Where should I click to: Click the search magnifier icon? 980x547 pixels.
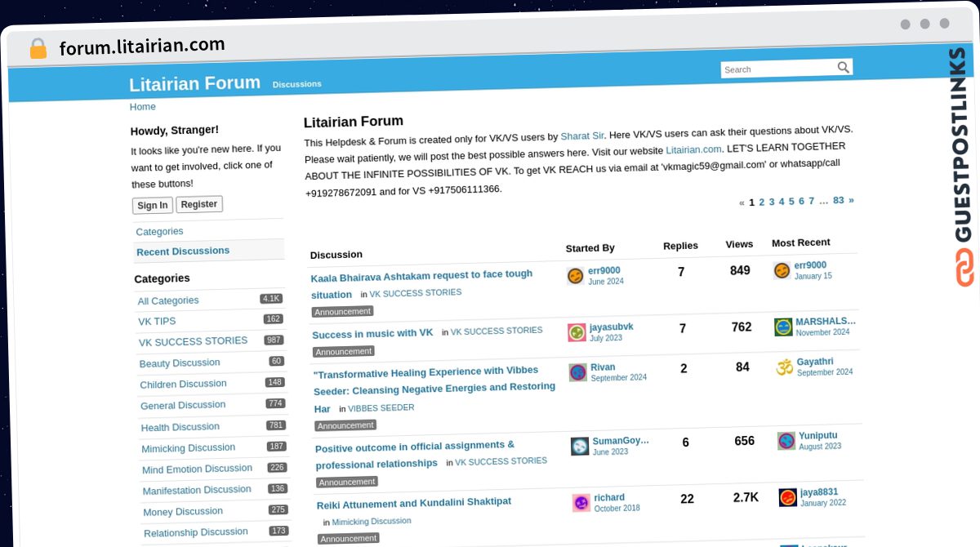point(843,67)
